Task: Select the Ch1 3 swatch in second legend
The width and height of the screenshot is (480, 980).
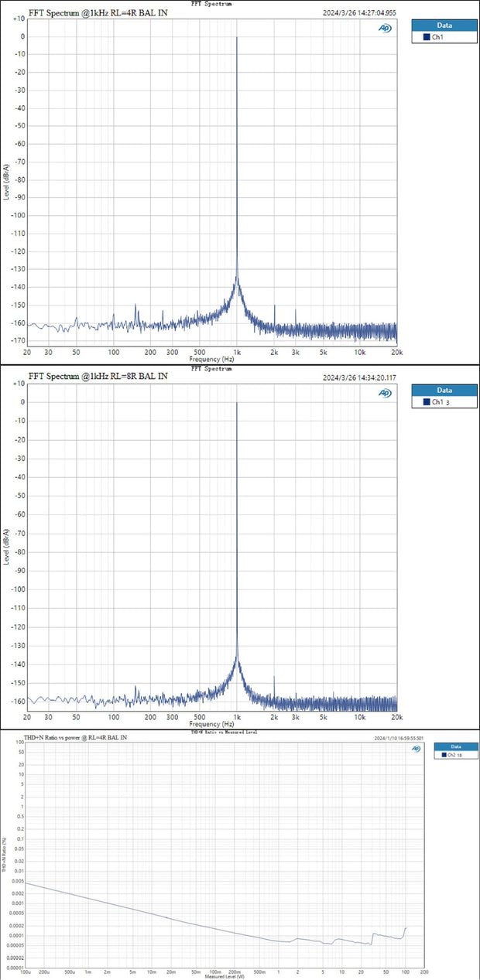Action: (425, 402)
